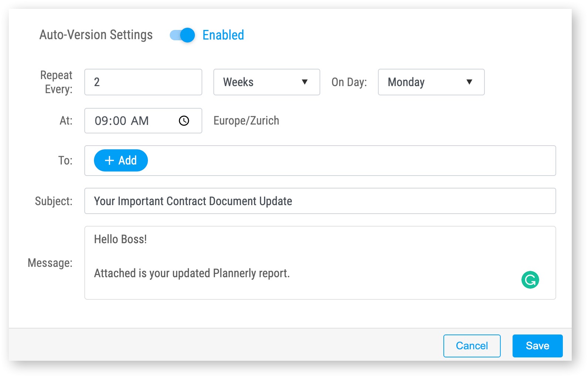
Task: Click the "Auto-Version Settings" heading
Action: tap(96, 35)
